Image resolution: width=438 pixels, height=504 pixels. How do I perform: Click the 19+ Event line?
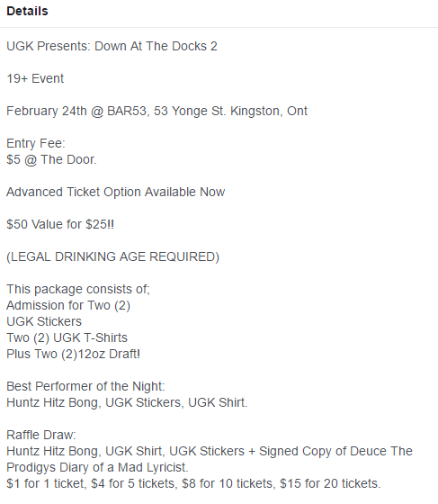click(35, 79)
